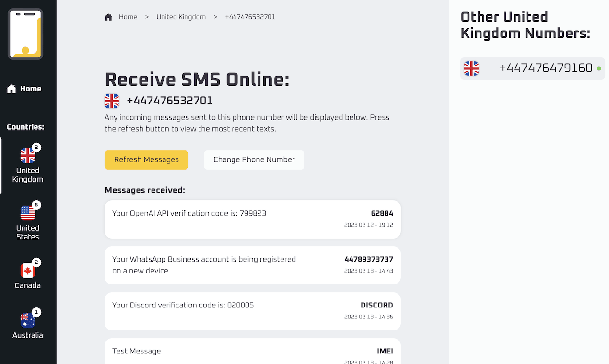This screenshot has height=364, width=609.
Task: Click +447476532701 in the breadcrumb
Action: click(x=250, y=17)
